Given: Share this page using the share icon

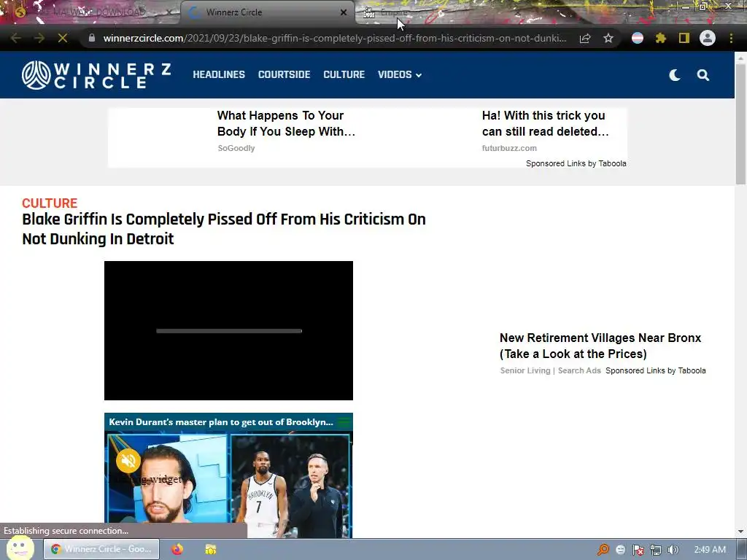Looking at the screenshot, I should pyautogui.click(x=585, y=38).
